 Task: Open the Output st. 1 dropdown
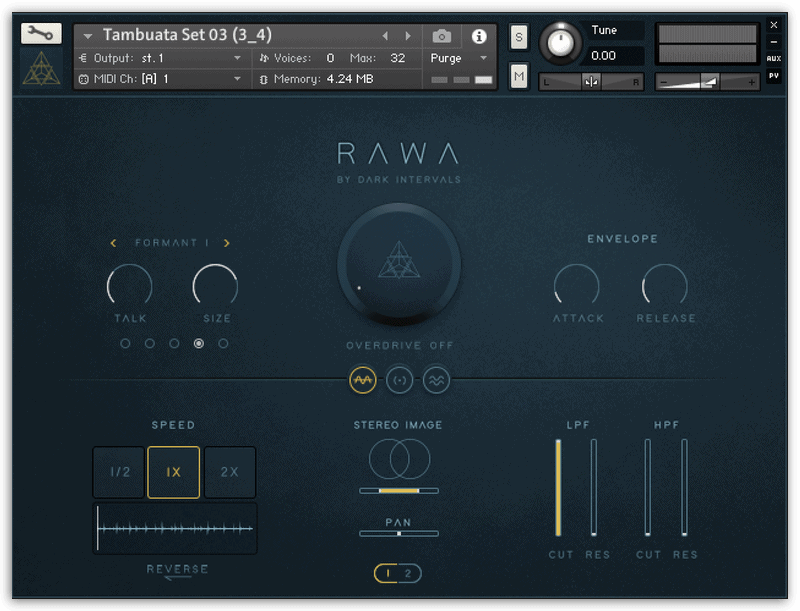point(161,58)
